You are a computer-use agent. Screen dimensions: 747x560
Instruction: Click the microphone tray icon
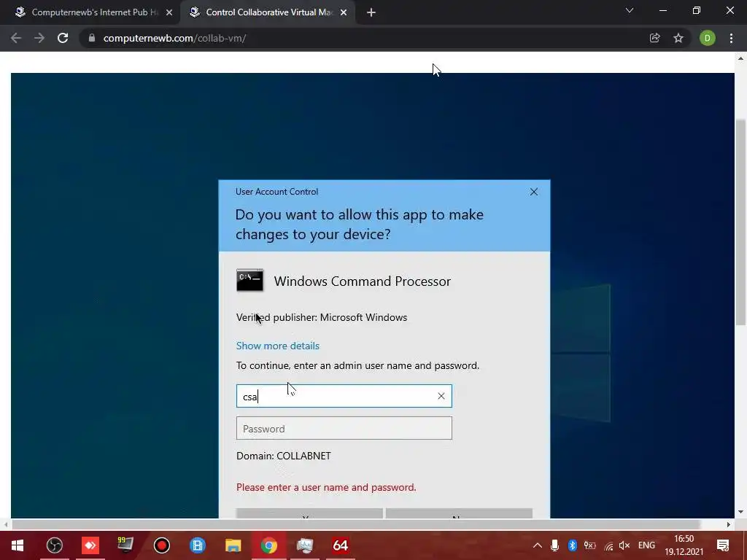[x=554, y=545]
